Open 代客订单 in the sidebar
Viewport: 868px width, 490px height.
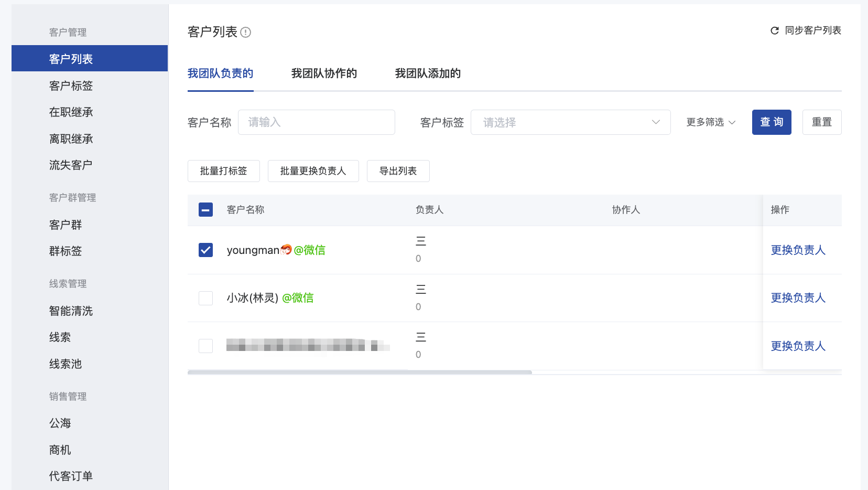point(71,476)
